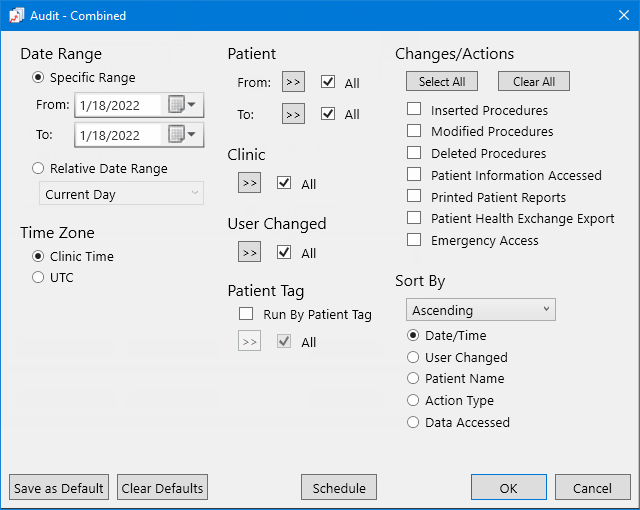The image size is (640, 510).
Task: Click the Patient From selection arrows button
Action: pyautogui.click(x=293, y=82)
